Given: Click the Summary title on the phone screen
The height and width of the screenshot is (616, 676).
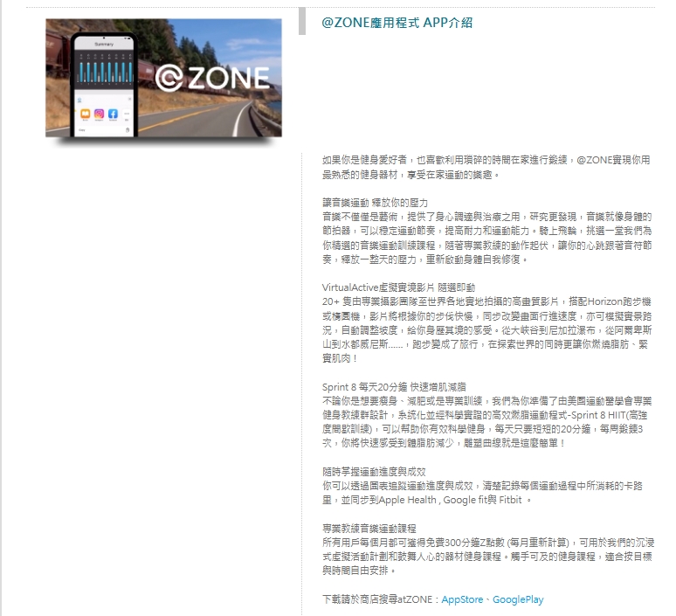Looking at the screenshot, I should point(106,44).
